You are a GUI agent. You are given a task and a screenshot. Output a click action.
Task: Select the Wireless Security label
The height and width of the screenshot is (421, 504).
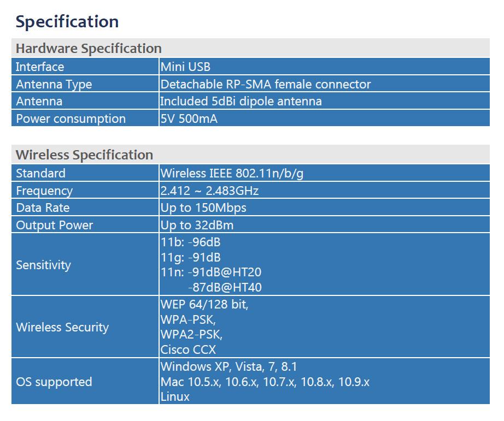coord(62,327)
